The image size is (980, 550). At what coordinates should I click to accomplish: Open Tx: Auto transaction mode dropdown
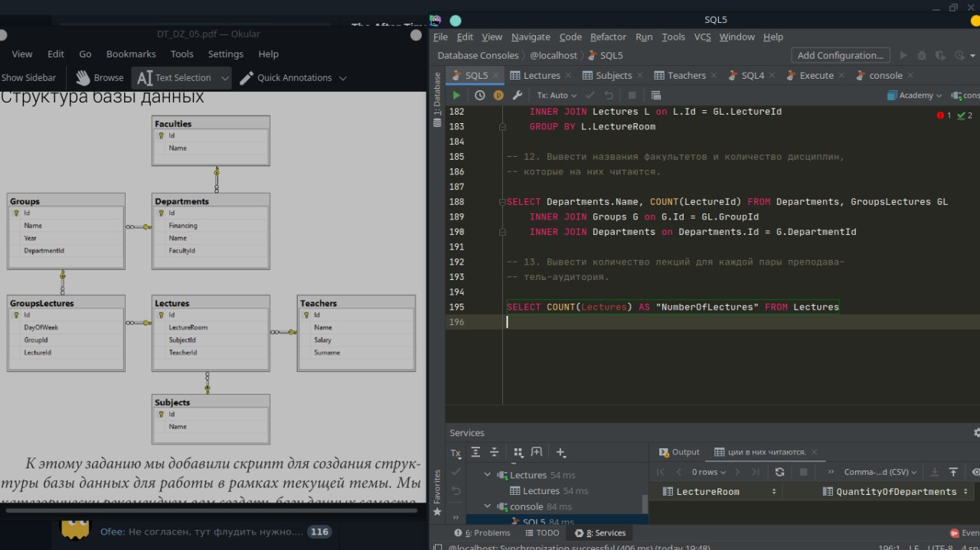tap(556, 96)
